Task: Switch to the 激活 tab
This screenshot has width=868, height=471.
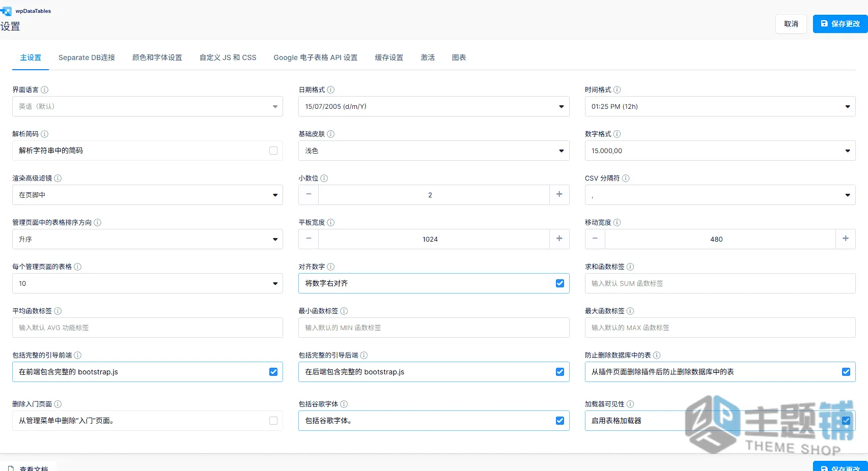Action: tap(428, 57)
